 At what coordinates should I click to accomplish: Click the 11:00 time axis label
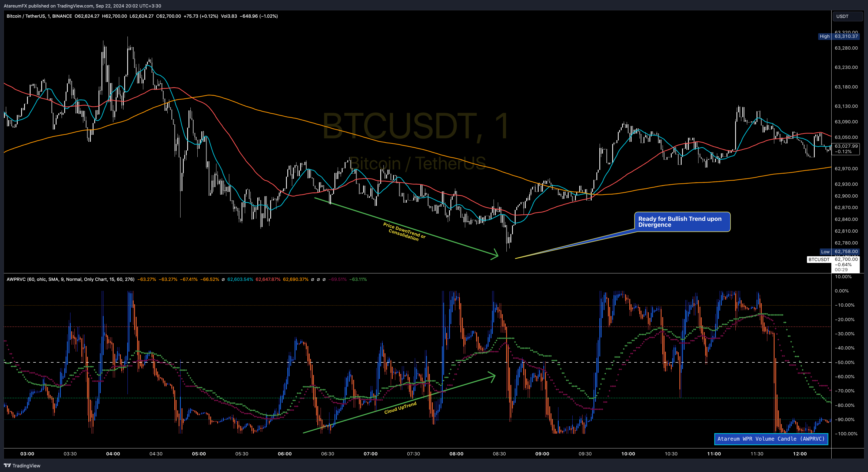click(x=714, y=454)
